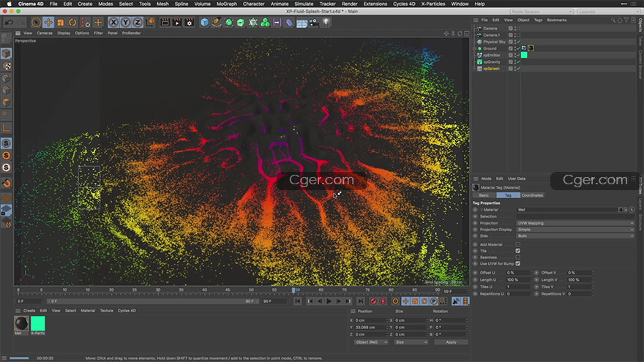The image size is (644, 362).
Task: Open the Simulate menu
Action: coord(304,4)
